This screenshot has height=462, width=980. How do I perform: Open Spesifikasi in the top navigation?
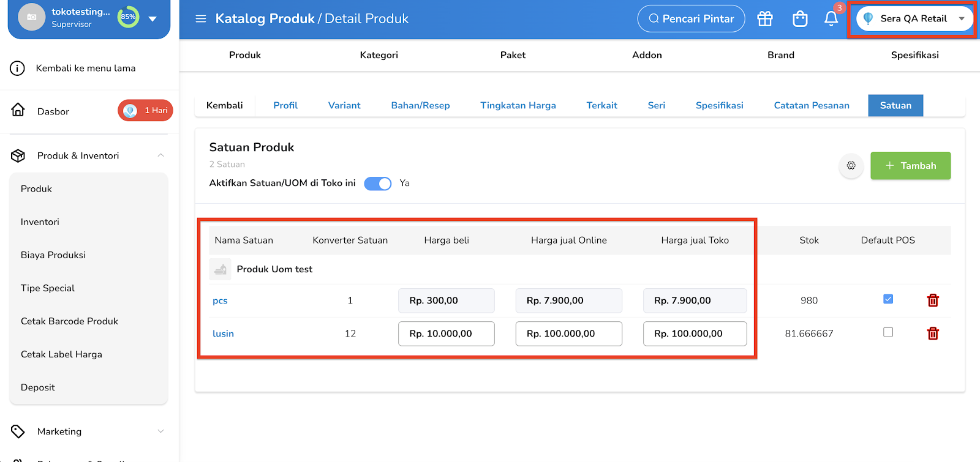point(915,55)
